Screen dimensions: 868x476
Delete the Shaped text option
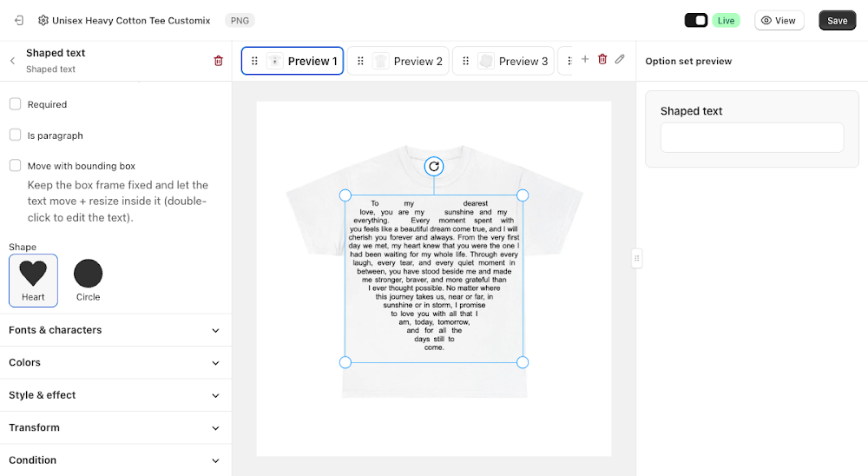[x=218, y=61]
